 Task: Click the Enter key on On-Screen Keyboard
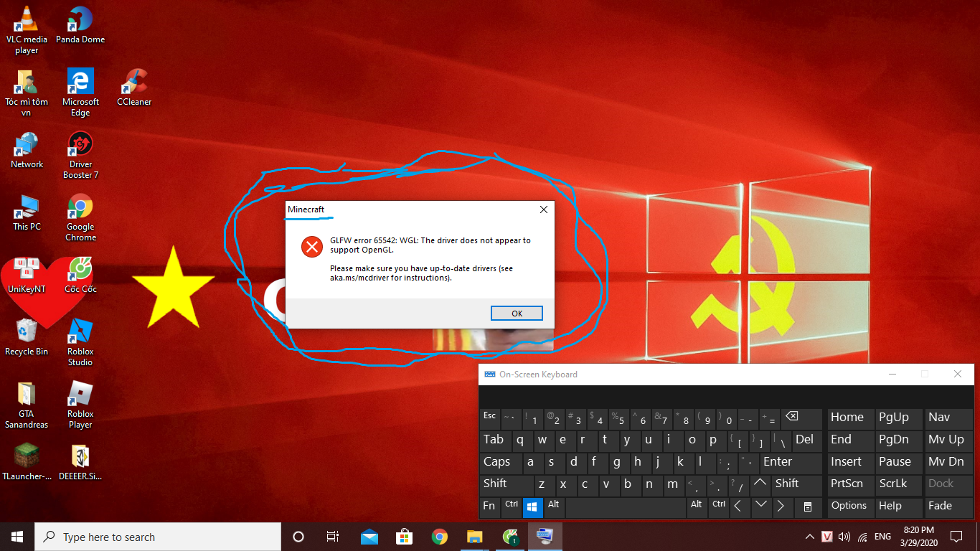[791, 462]
